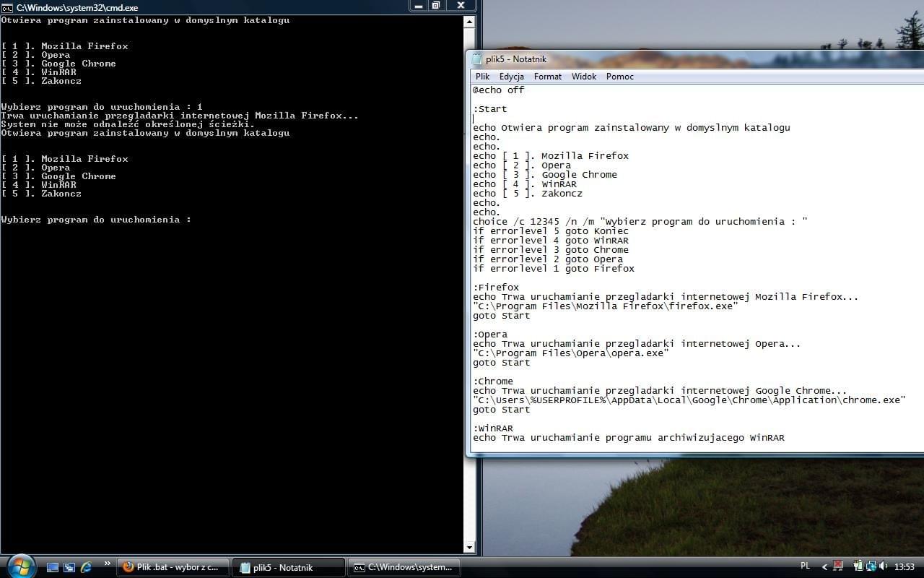The width and height of the screenshot is (924, 578).
Task: Click the 'echo Trwa uruchamianie ... Opera...' line in Notatnik
Action: tap(637, 344)
